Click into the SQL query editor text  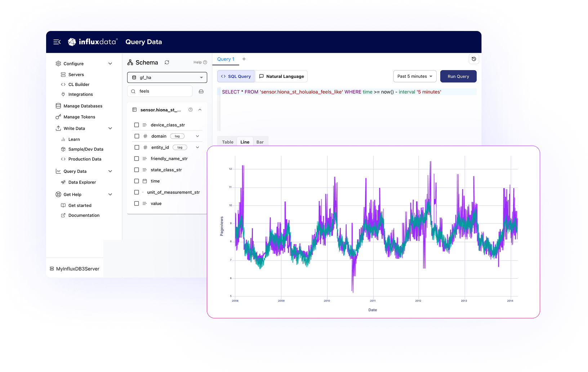[331, 92]
